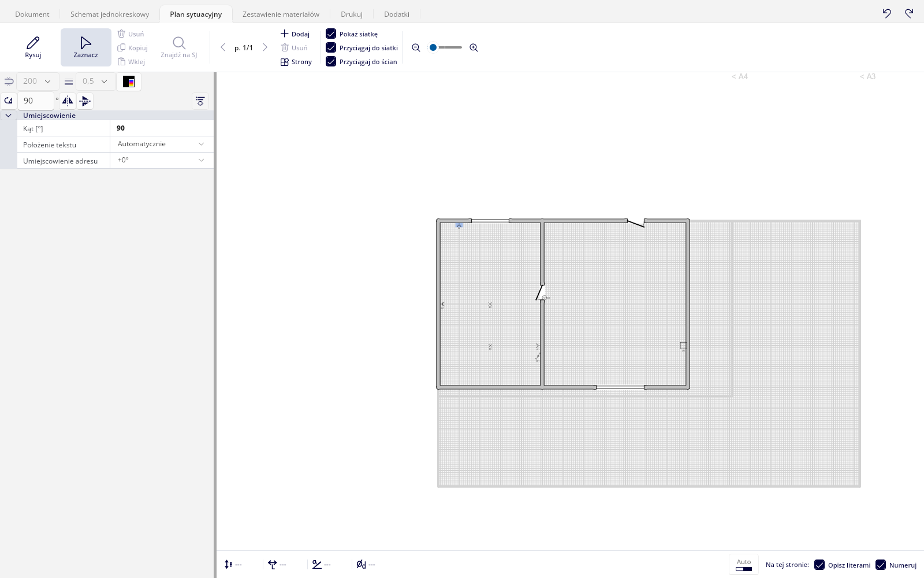Open the properties filter list icon
The height and width of the screenshot is (578, 924).
click(200, 101)
